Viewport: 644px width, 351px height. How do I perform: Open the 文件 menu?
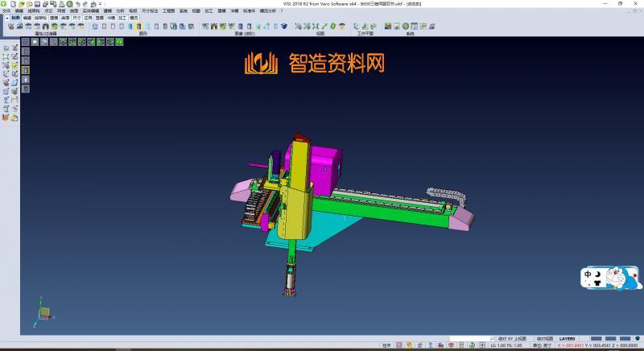click(x=6, y=10)
